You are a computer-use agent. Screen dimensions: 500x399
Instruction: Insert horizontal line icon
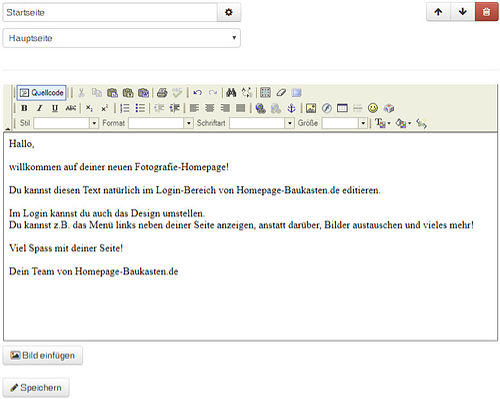tap(358, 108)
